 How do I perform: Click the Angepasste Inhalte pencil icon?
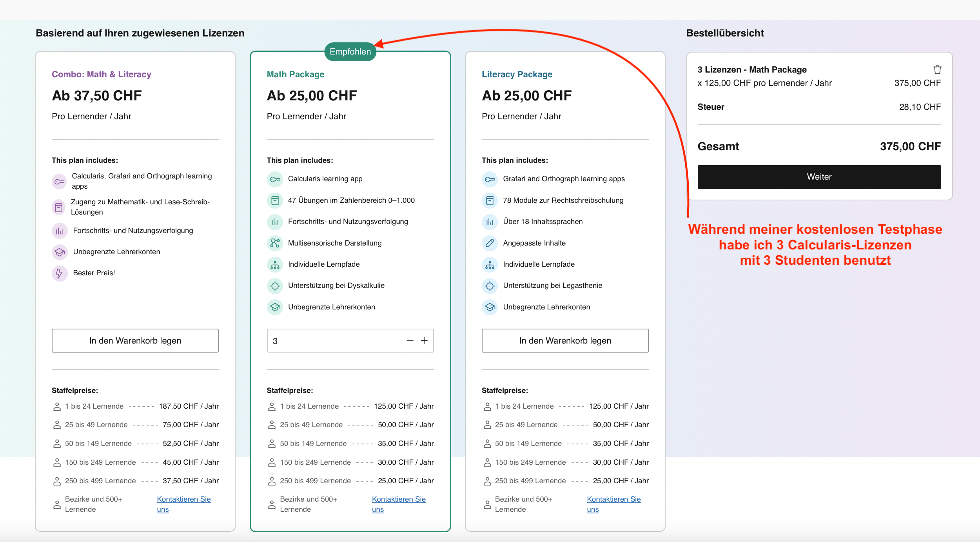(x=490, y=243)
